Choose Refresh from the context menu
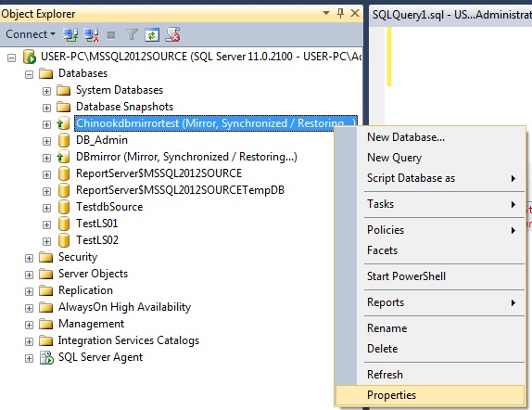 pyautogui.click(x=429, y=375)
